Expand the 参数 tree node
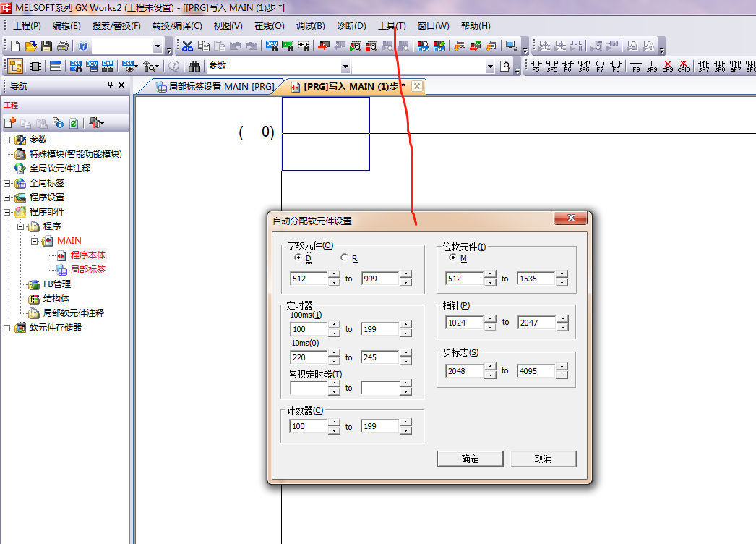Viewport: 756px width, 544px height. [x=7, y=140]
